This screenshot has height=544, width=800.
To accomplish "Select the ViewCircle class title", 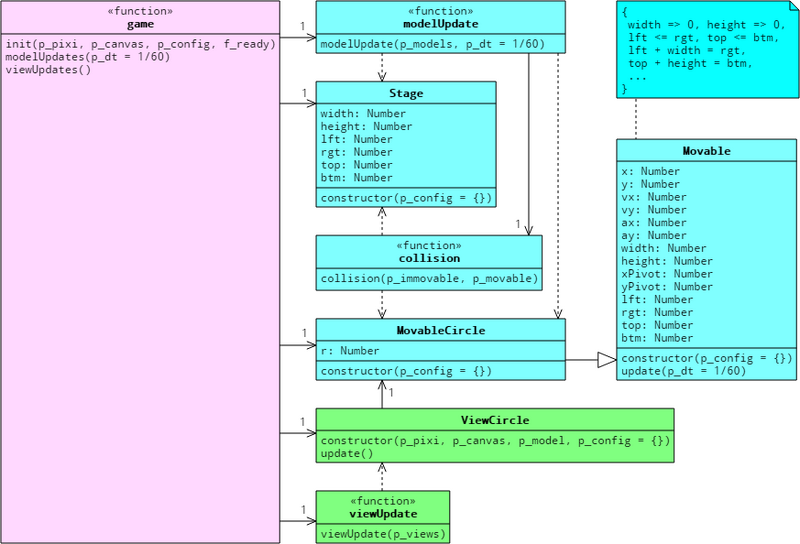I will 495,420.
